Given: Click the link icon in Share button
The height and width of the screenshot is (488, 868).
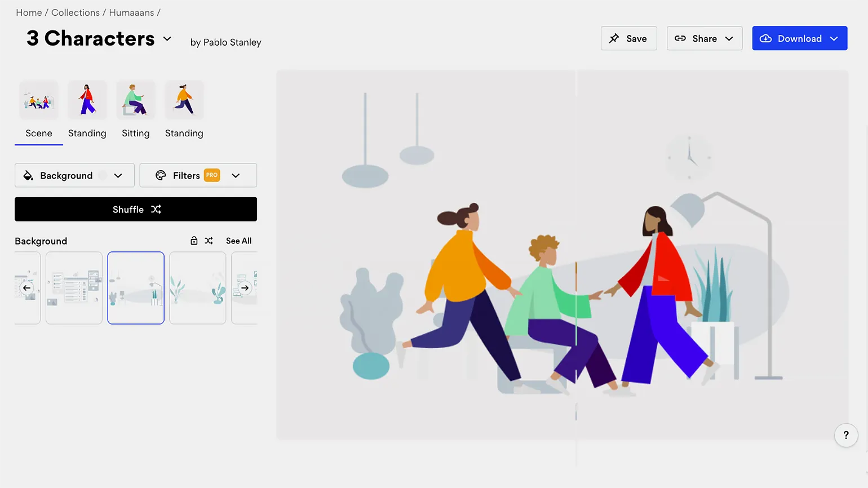Looking at the screenshot, I should (x=680, y=38).
